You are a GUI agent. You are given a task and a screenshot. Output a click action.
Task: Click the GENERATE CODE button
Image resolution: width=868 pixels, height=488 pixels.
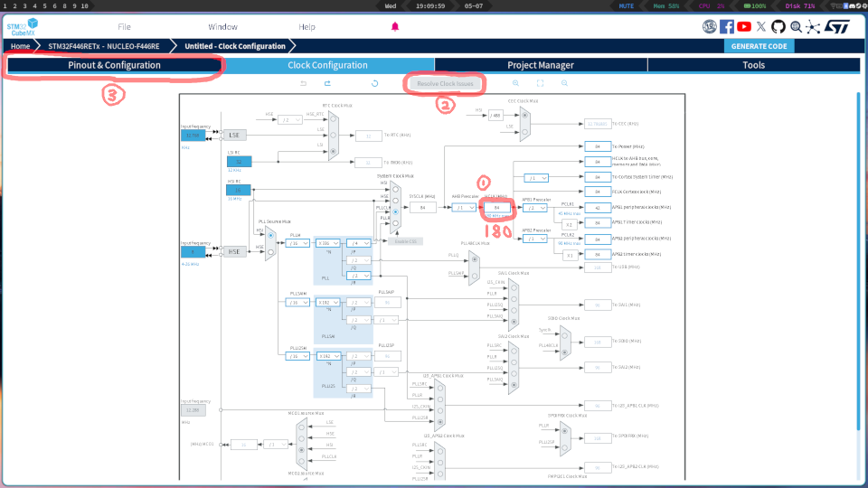pyautogui.click(x=758, y=46)
